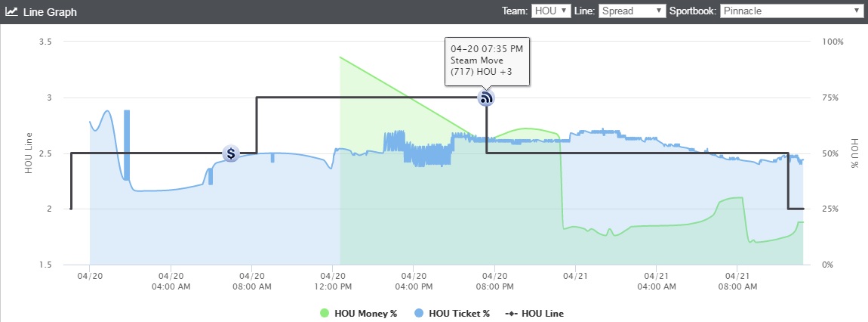
Task: Open the Sportbook dropdown showing Pinnacle
Action: (x=792, y=11)
